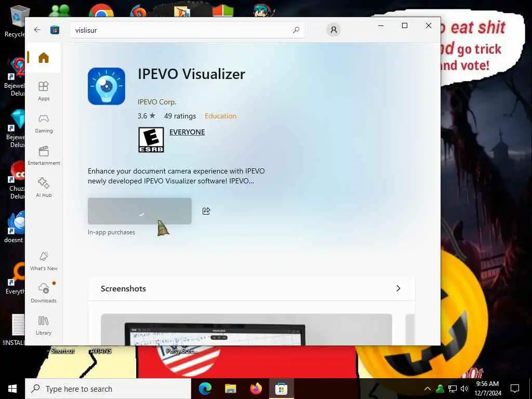Viewport: 532px width, 399px height.
Task: Click the share icon beside install button
Action: coord(206,211)
